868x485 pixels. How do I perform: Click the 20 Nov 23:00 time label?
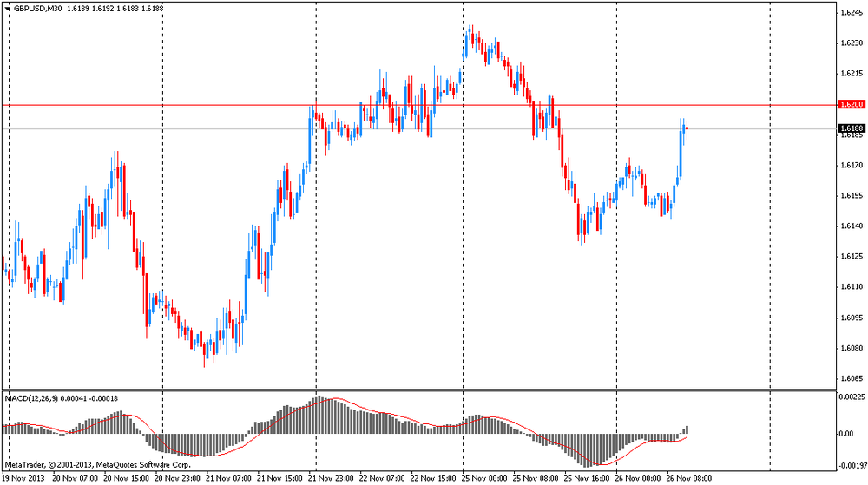tap(177, 478)
